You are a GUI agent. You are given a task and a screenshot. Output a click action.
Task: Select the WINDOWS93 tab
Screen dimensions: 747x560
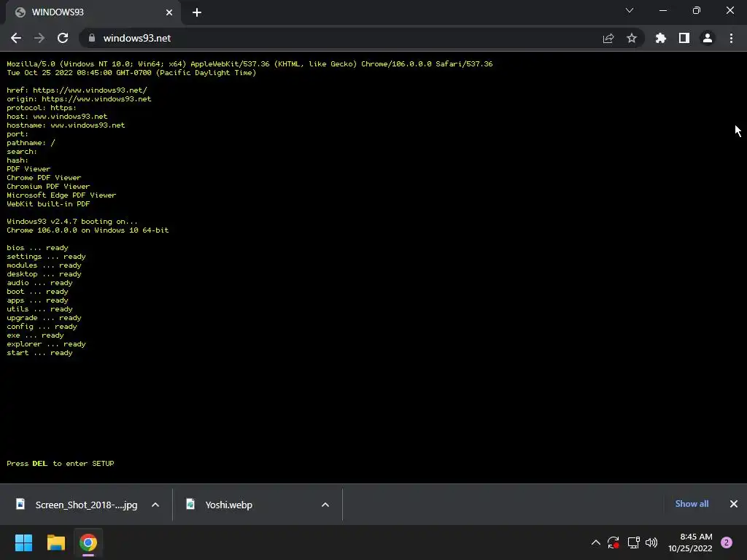pyautogui.click(x=93, y=12)
